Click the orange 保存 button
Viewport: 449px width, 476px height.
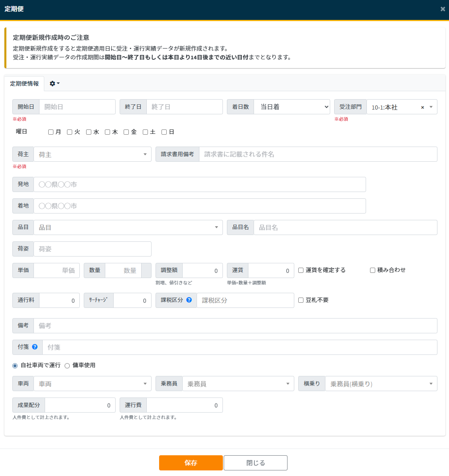click(191, 463)
